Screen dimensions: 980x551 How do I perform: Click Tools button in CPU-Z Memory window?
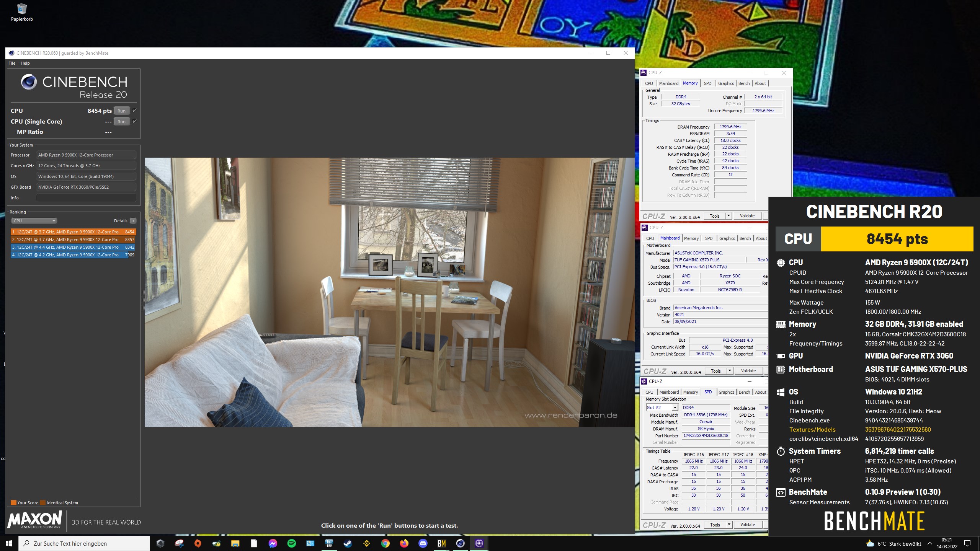pyautogui.click(x=715, y=216)
